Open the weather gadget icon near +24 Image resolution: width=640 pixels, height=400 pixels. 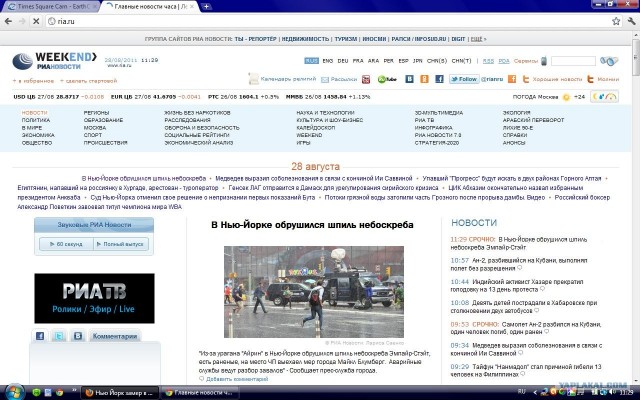[x=604, y=97]
